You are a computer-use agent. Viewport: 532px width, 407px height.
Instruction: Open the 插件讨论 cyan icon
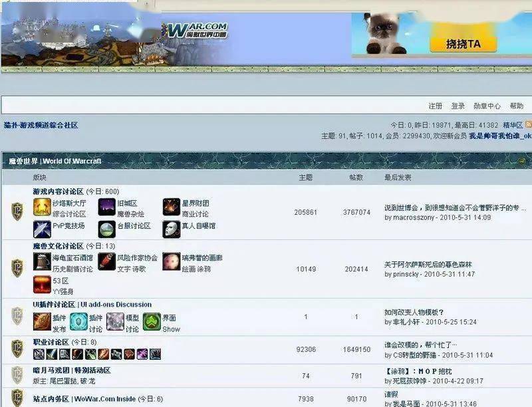pos(78,321)
